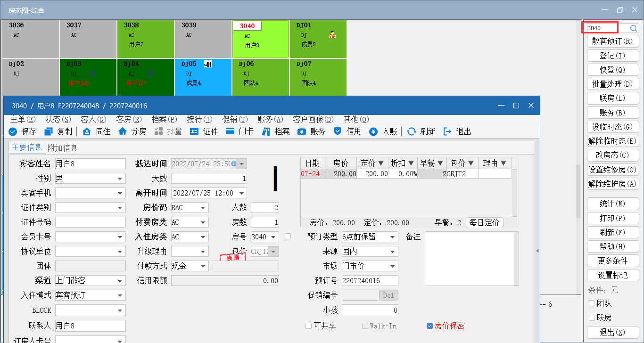Screen dimensions: 644x343
Task: Open the 账务 accounting toolbar icon
Action: (302, 131)
